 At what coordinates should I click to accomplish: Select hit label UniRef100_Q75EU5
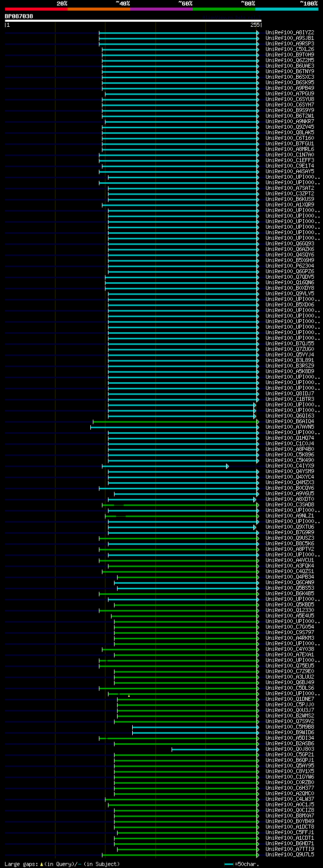[290, 666]
